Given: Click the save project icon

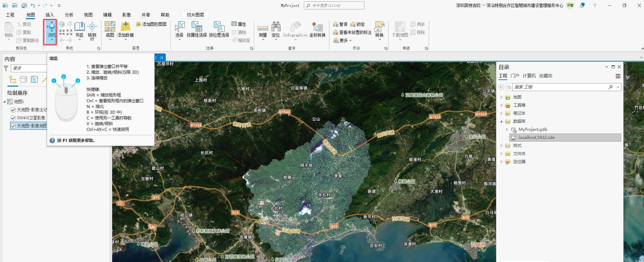Looking at the screenshot, I should 24,5.
